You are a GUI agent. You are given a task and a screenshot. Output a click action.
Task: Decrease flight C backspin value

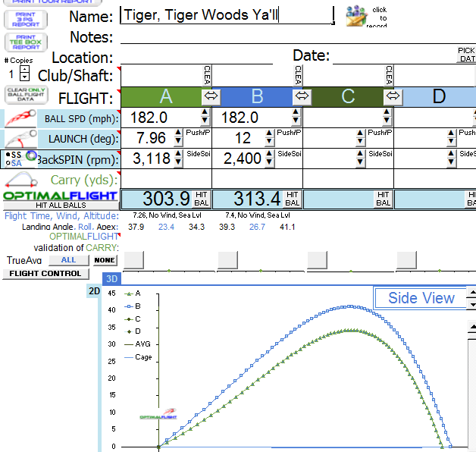tap(360, 162)
